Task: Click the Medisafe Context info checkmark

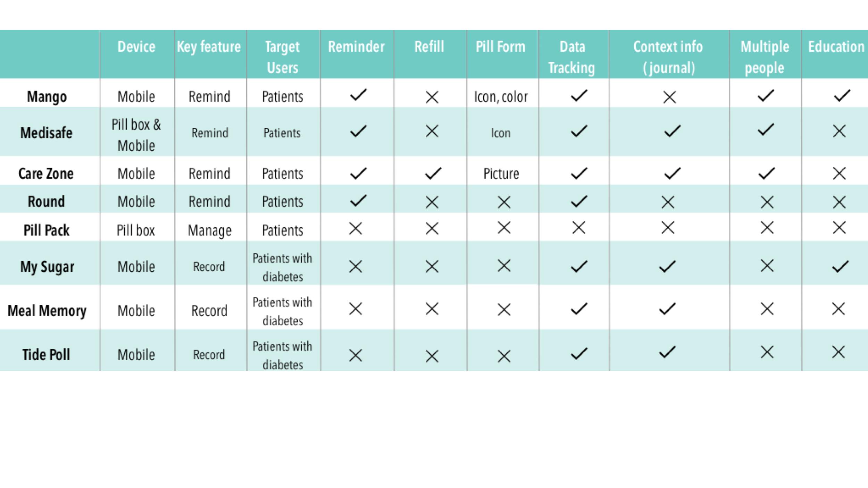Action: coord(672,131)
